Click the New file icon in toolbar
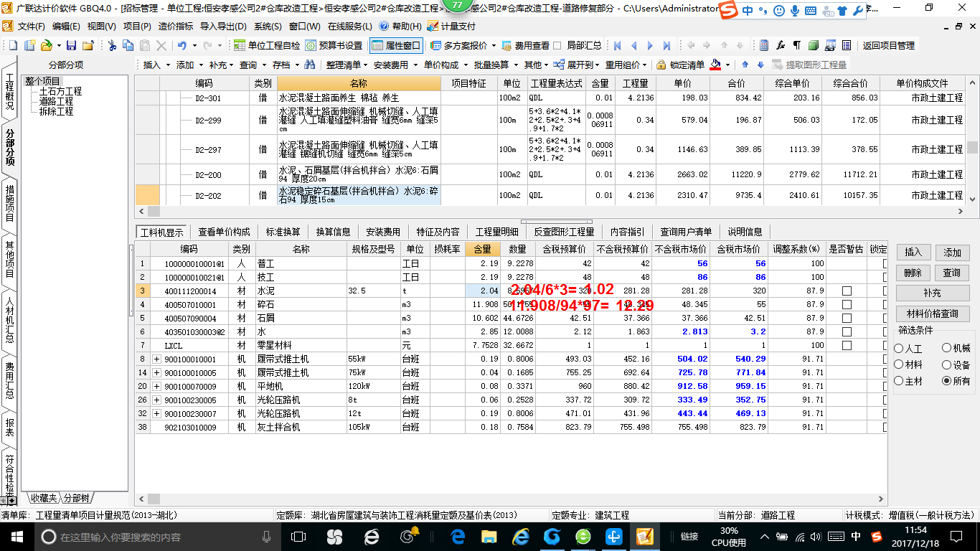The height and width of the screenshot is (551, 980). tap(14, 45)
